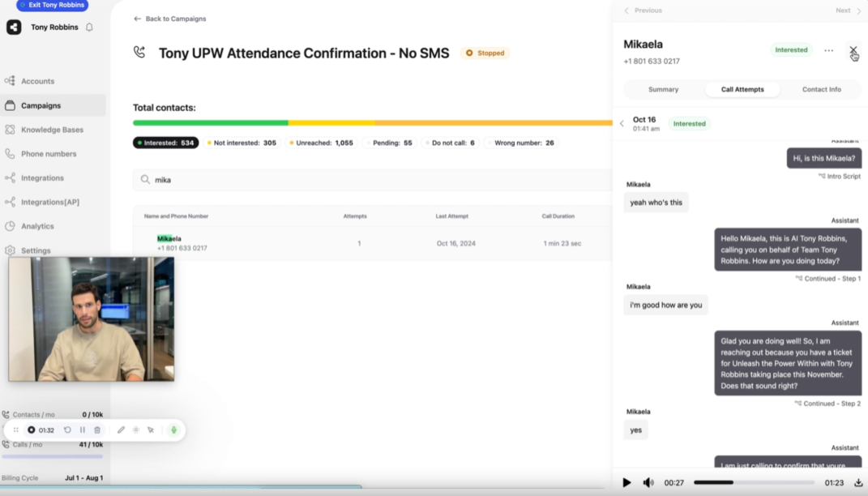Select the recorder pen drawing tool
Screen dimensions: 868x496
click(121, 430)
